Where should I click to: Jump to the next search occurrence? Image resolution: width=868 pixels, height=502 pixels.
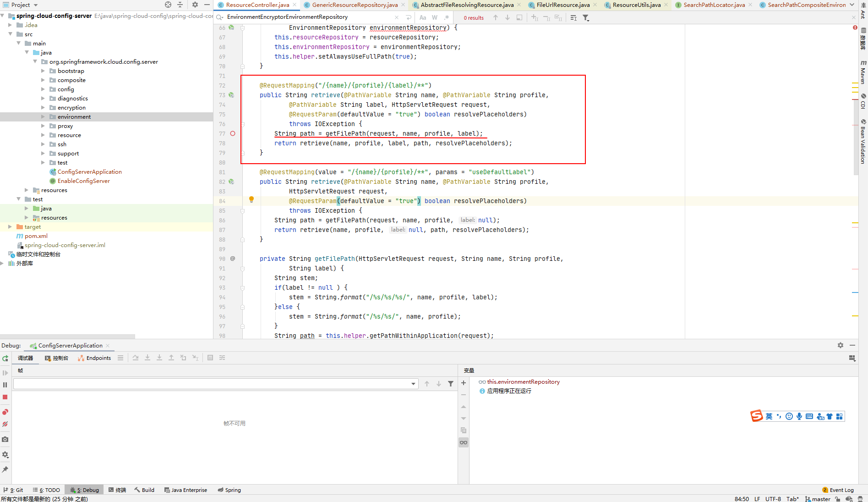(508, 17)
